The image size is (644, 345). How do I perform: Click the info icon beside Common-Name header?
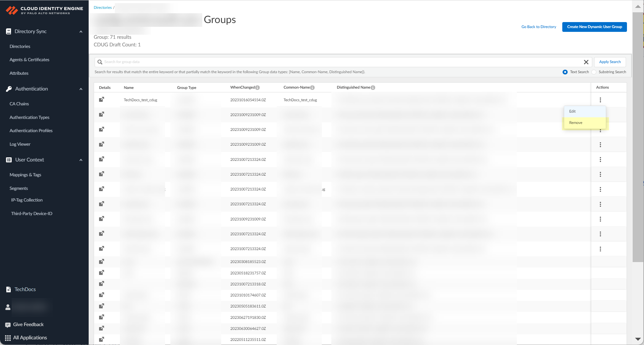(x=312, y=88)
